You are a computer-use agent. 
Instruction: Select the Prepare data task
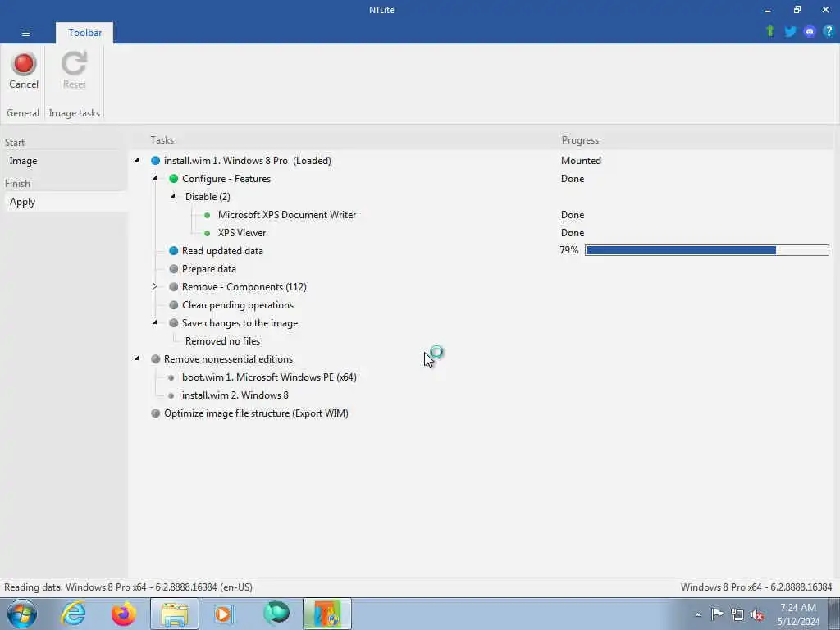(x=209, y=269)
